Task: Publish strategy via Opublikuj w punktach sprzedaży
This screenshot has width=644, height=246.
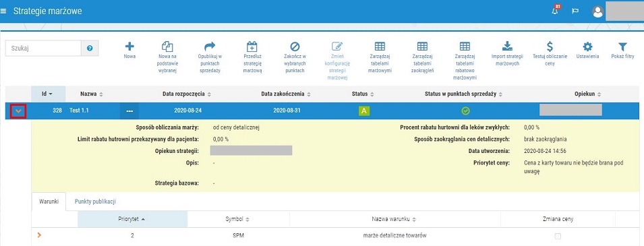Action: pos(210,57)
